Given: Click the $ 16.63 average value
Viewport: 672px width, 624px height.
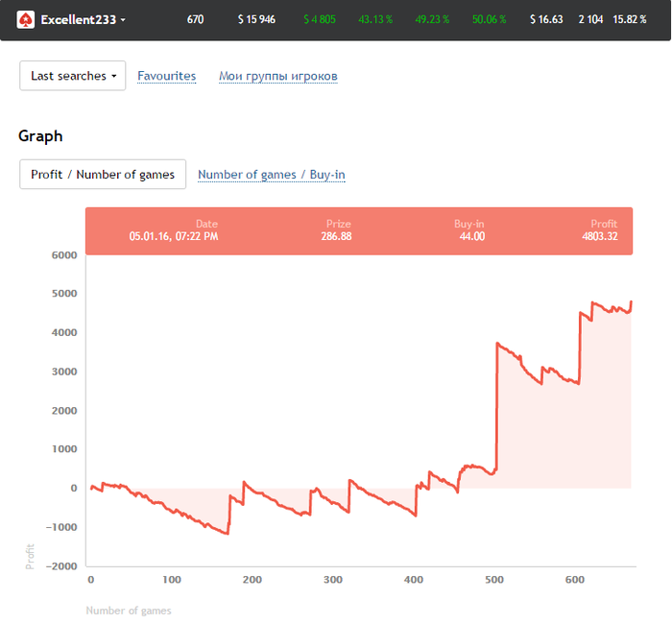Looking at the screenshot, I should [546, 19].
